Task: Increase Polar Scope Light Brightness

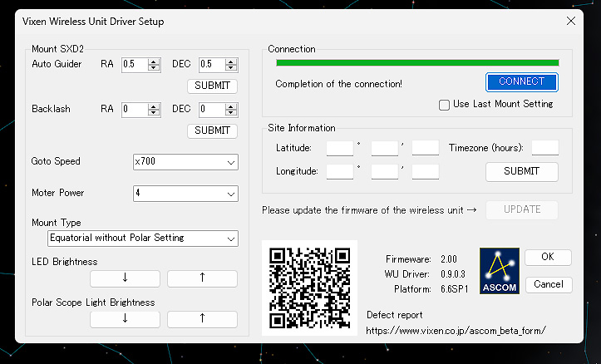Action: tap(202, 319)
